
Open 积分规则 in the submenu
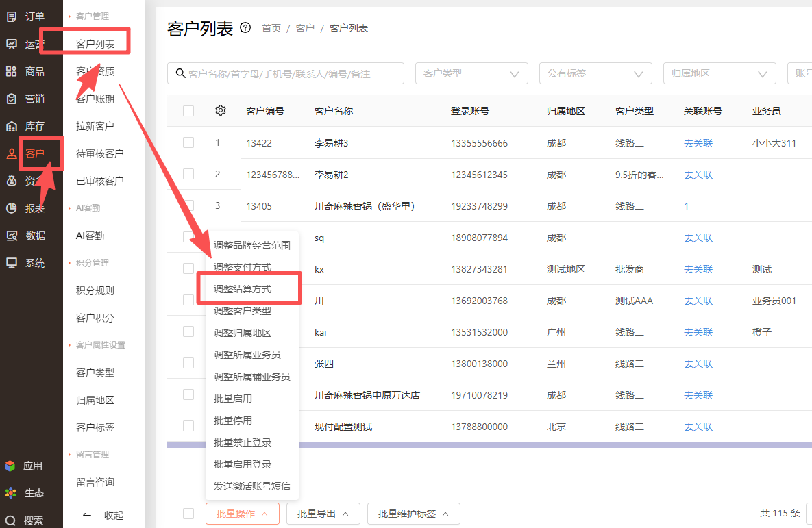click(95, 290)
